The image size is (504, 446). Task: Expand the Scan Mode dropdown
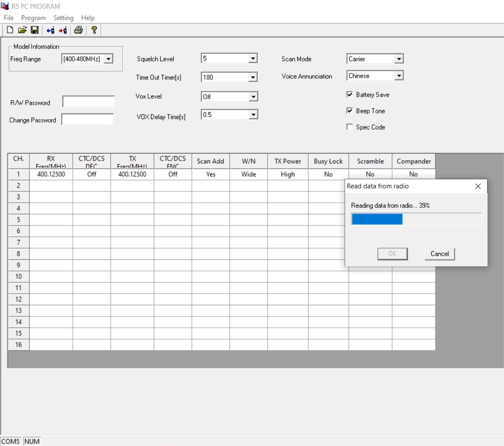point(399,59)
